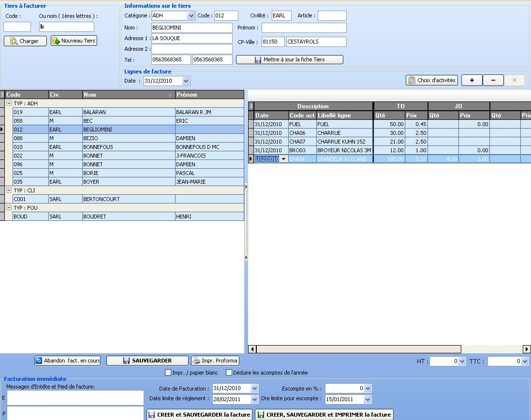
Task: Click SAUVEGARDER button
Action: [147, 361]
